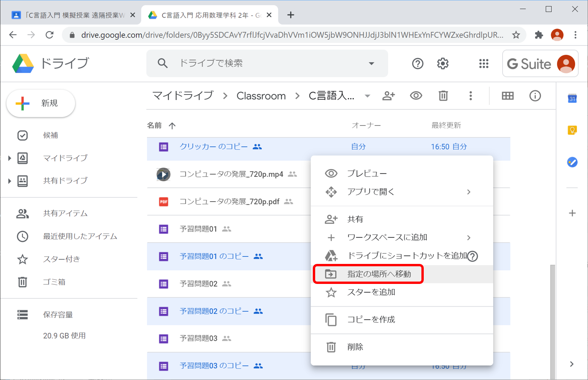Open the Google apps grid launcher
Image resolution: width=588 pixels, height=380 pixels.
(484, 64)
